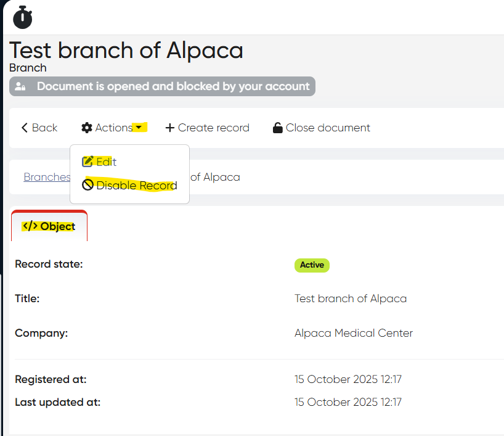
Task: Click the ban icon beside Disable Record
Action: tap(88, 185)
